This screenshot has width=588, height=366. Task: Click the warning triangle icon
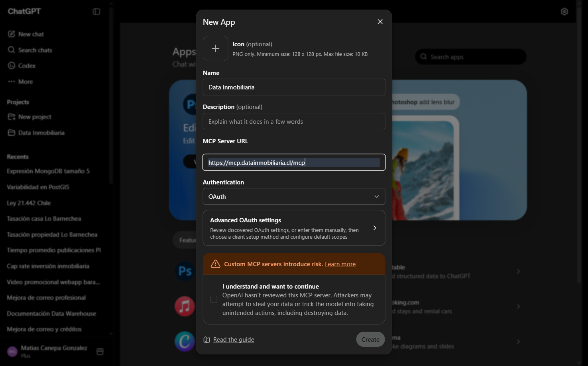[x=215, y=264]
